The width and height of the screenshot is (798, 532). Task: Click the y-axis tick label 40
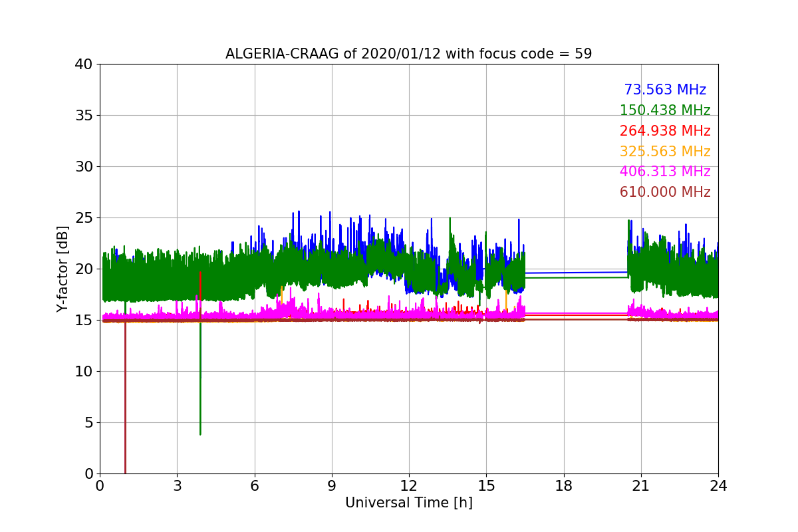point(84,65)
